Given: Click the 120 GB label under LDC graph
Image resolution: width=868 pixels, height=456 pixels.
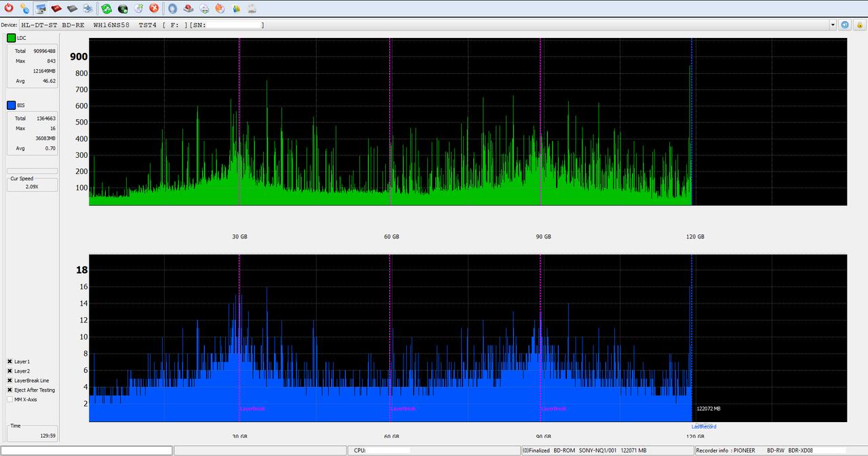Looking at the screenshot, I should (695, 236).
